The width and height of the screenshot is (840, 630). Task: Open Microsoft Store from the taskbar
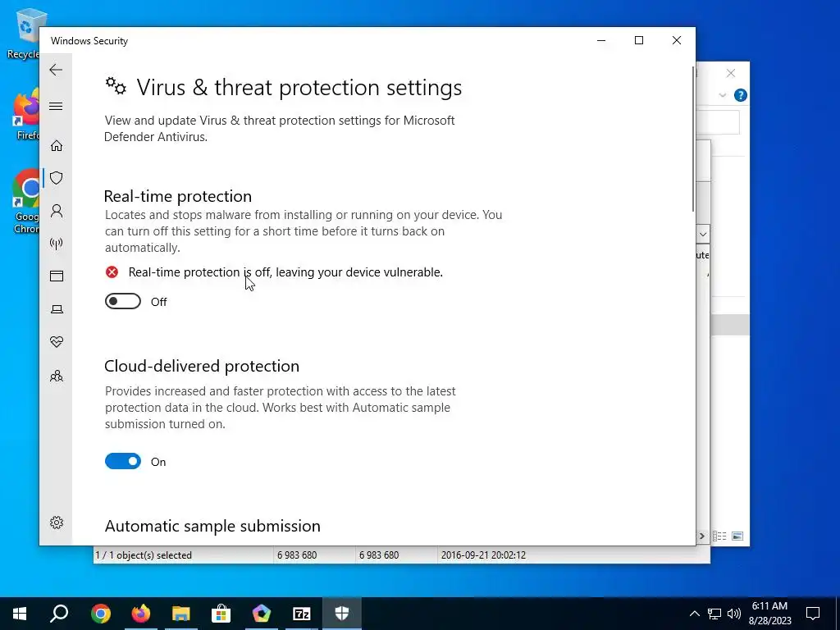point(221,614)
